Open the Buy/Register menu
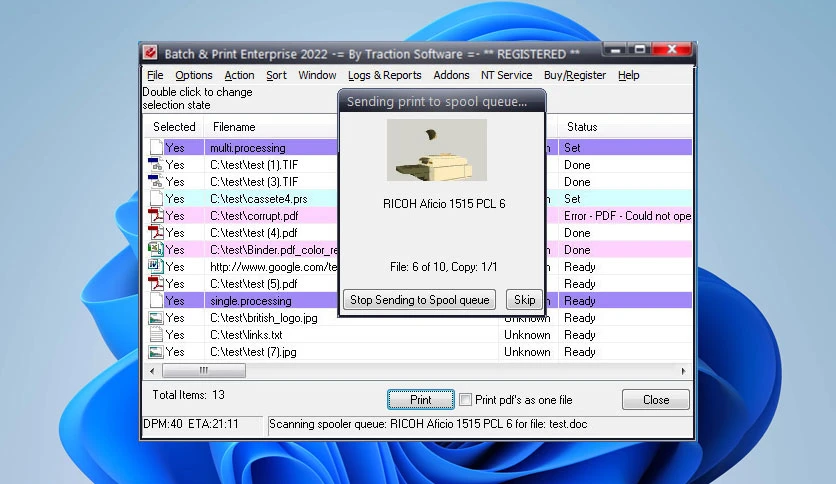836x484 pixels. click(x=575, y=75)
